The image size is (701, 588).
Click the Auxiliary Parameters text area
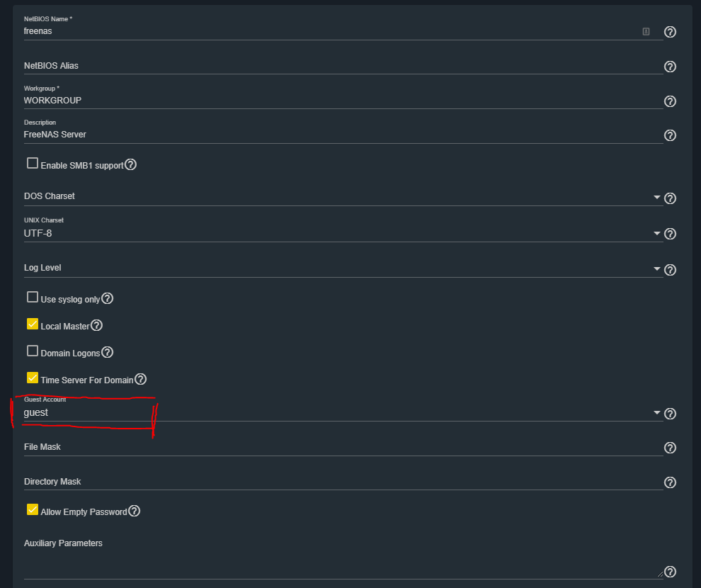tap(343, 565)
